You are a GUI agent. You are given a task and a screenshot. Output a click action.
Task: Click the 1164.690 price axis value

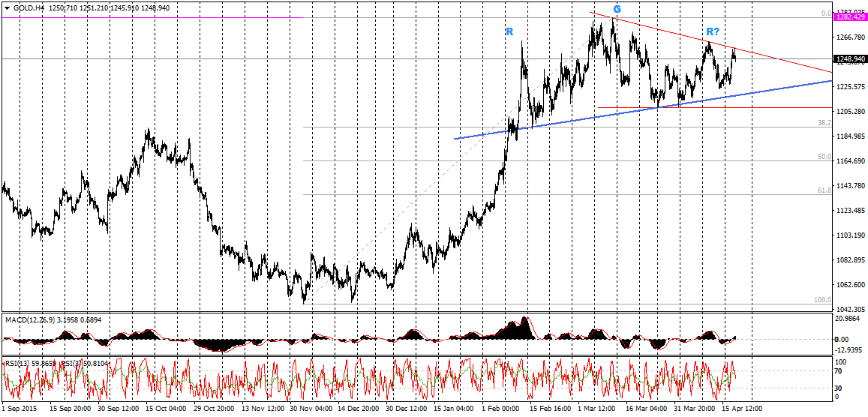(x=849, y=161)
